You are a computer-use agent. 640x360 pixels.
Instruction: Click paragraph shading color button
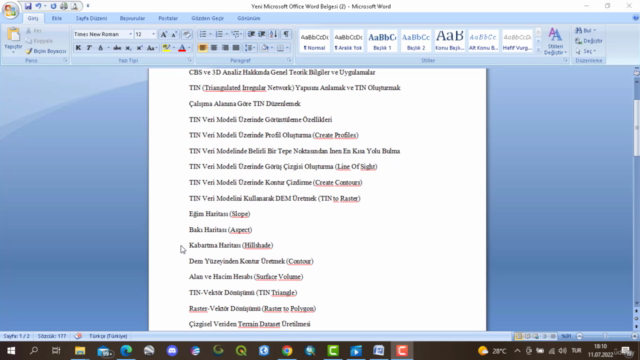[265, 48]
